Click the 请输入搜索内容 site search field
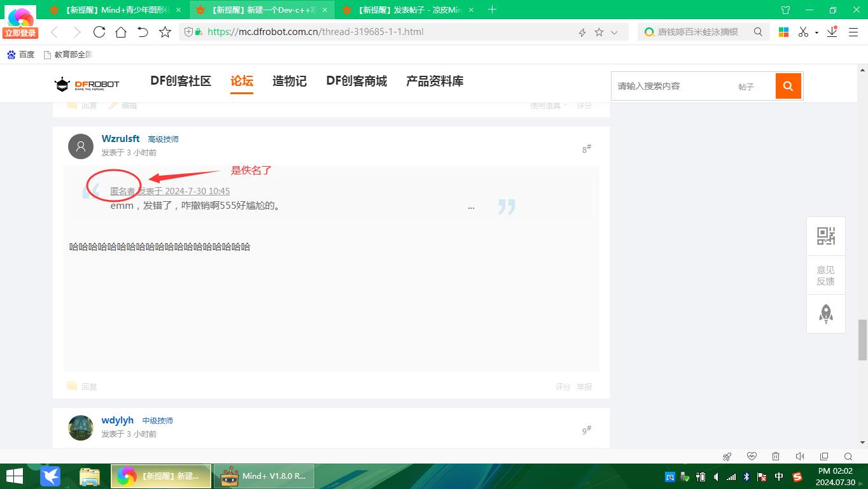Image resolution: width=868 pixels, height=489 pixels. (671, 86)
